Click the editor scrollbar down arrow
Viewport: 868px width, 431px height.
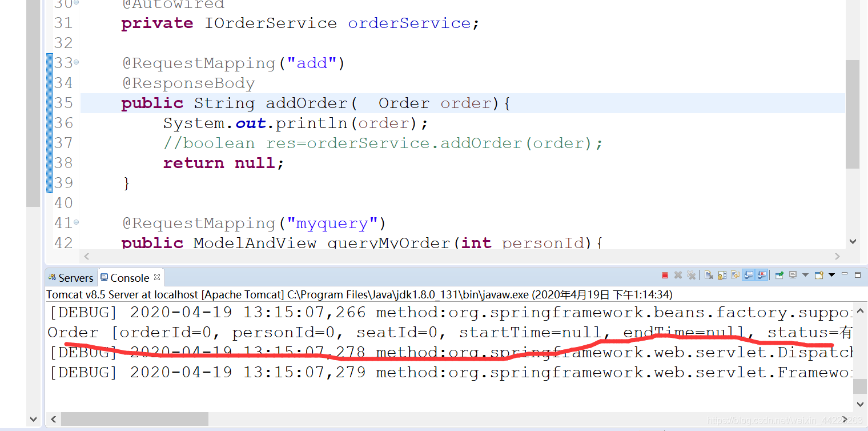click(x=853, y=242)
